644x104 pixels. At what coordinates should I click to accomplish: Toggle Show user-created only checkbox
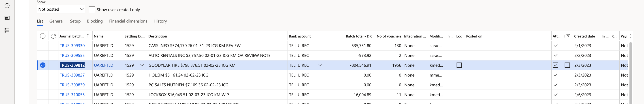92,9
